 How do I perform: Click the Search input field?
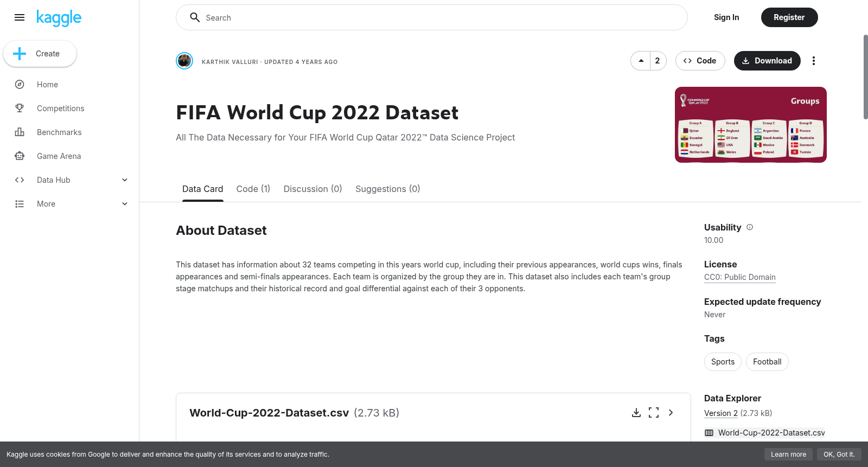(x=432, y=17)
